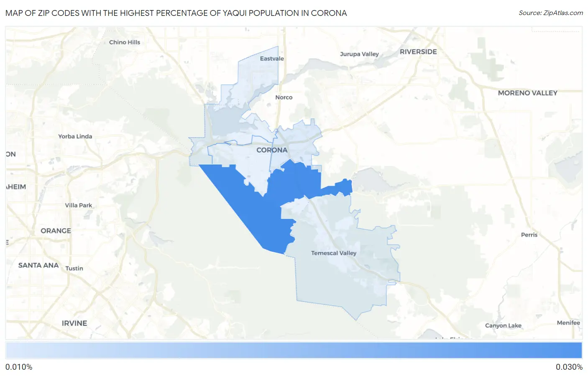
Task: Select the CORONA city label
Action: coord(272,150)
